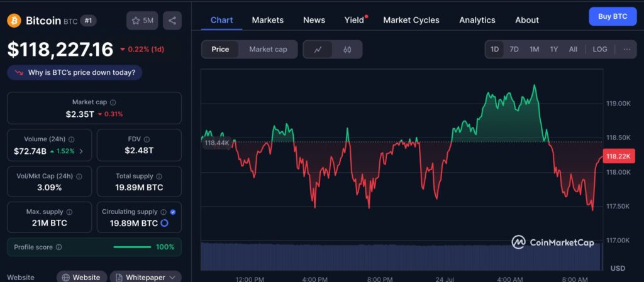
Task: Open the chart more-options ellipsis
Action: [627, 49]
